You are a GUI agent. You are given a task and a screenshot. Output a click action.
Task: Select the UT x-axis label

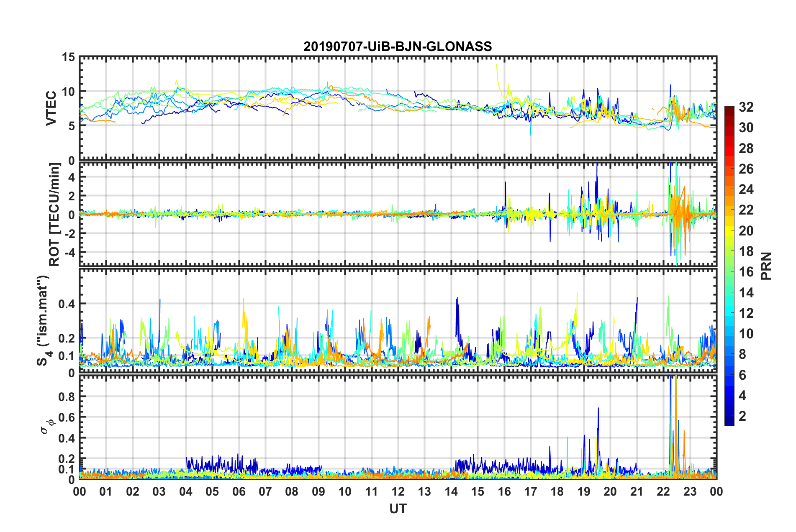398,509
